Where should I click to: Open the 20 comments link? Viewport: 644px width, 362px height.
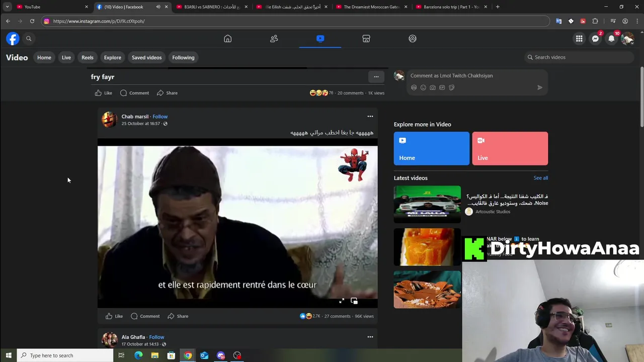350,93
